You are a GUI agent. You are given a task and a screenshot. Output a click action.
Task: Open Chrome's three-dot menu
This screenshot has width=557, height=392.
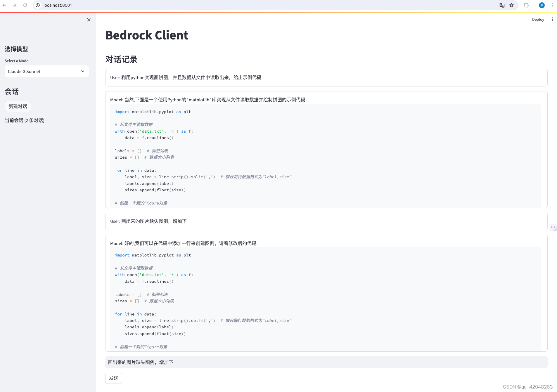[x=552, y=5]
